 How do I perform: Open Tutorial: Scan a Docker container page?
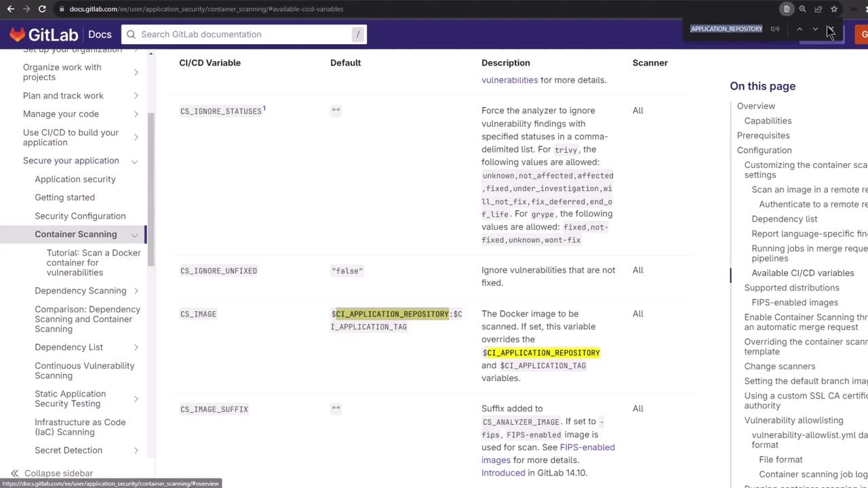[94, 262]
